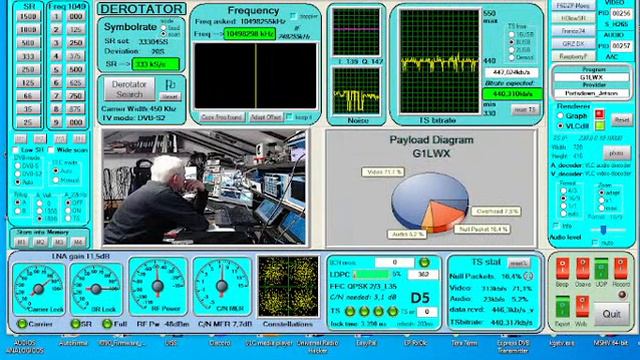Click the BCH errors green LED
This screenshot has width=640, height=360.
pyautogui.click(x=424, y=262)
